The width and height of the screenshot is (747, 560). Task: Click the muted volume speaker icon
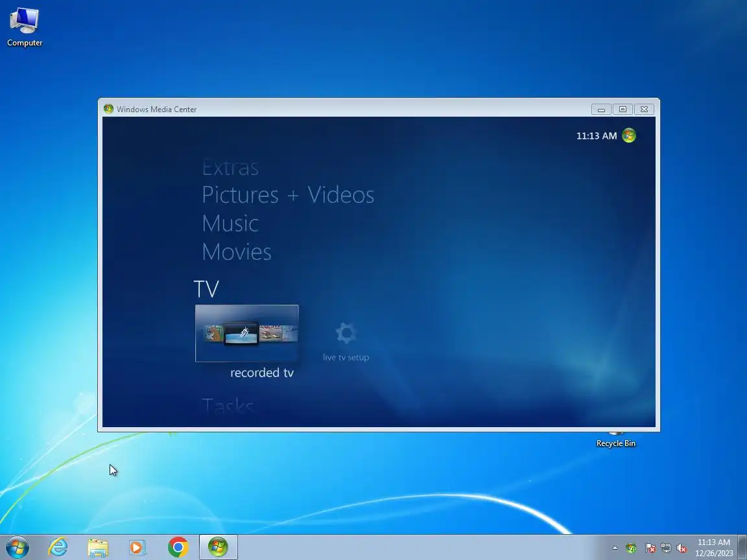[682, 548]
